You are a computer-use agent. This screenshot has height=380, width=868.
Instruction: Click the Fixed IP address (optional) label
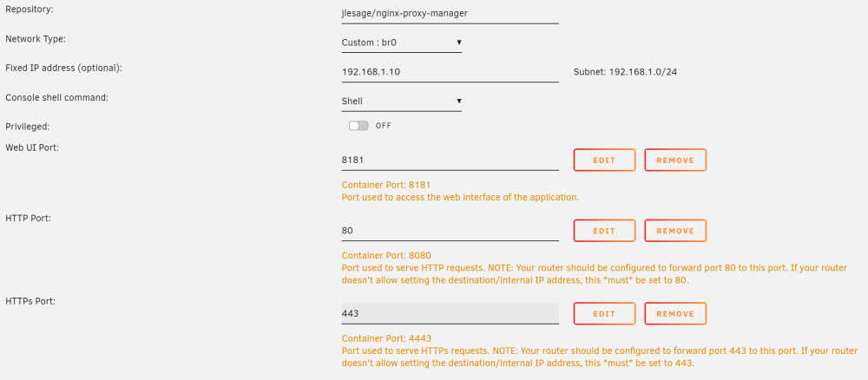[x=63, y=68]
